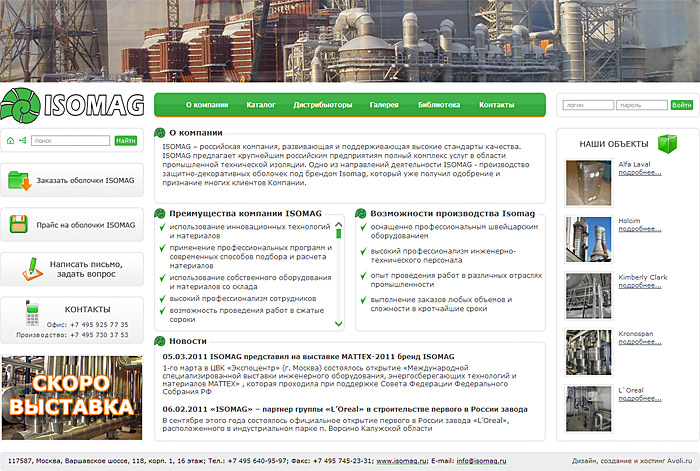Open the Библиотека menu item
The image size is (700, 471).
coord(439,105)
